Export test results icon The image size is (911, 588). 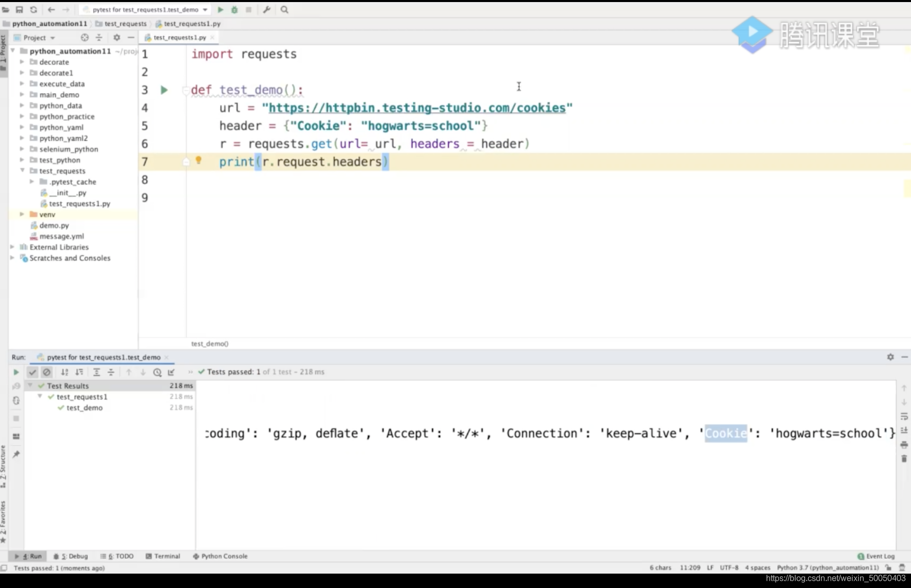point(171,372)
